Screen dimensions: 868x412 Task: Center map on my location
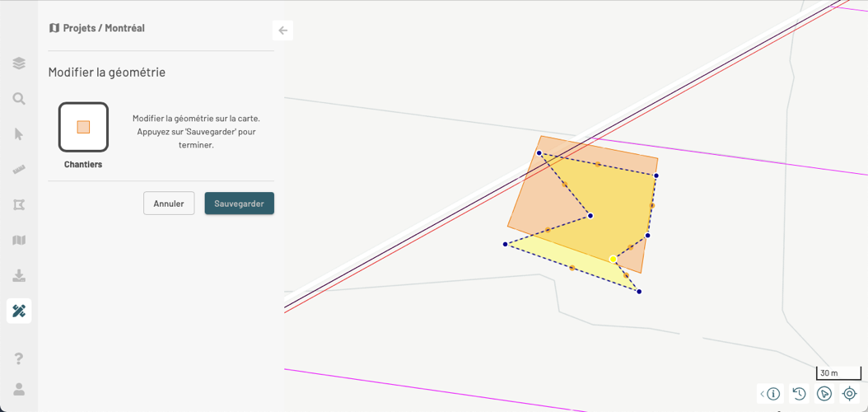[x=850, y=394]
